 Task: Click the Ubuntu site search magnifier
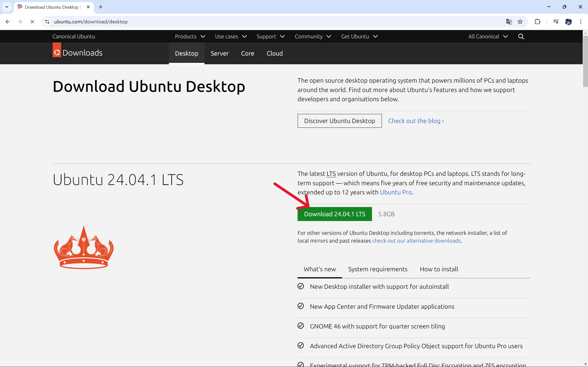[521, 36]
